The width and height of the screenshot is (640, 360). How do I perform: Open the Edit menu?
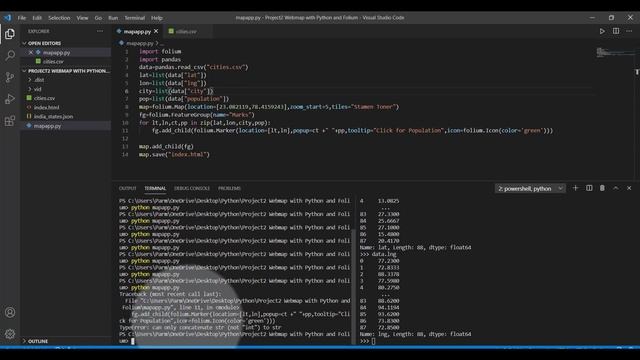point(37,18)
